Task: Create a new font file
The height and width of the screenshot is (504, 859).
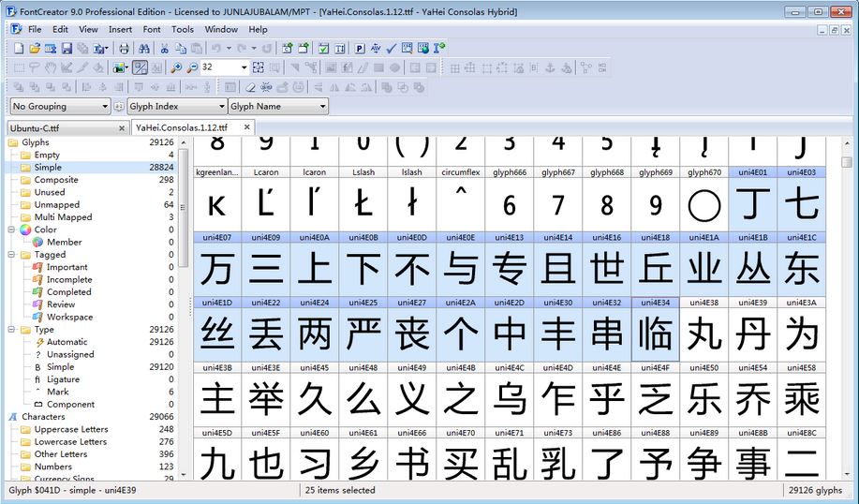Action: click(19, 49)
